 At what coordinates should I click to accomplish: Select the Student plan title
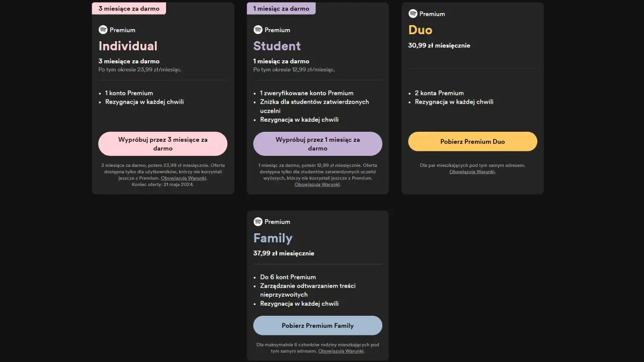277,46
